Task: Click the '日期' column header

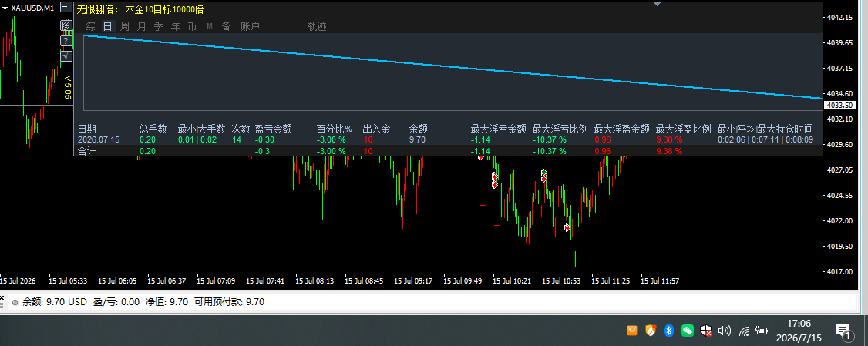Action: [x=86, y=129]
